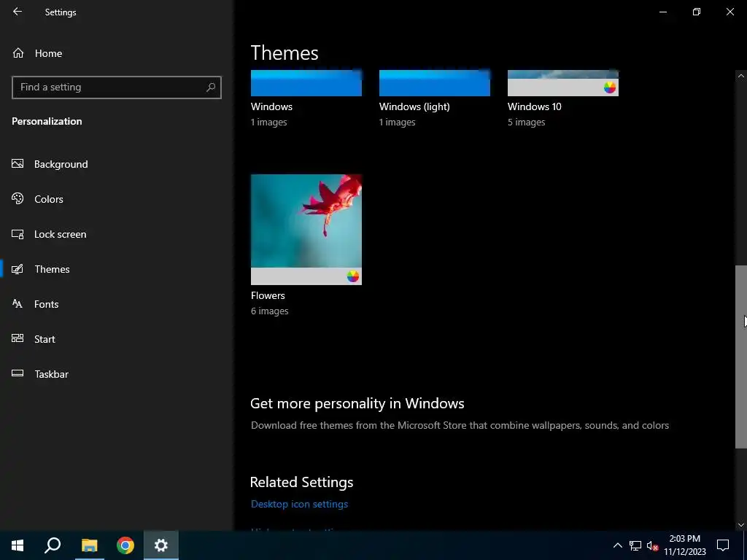The height and width of the screenshot is (560, 747).
Task: Apply the Flowers theme thumbnail
Action: click(306, 230)
